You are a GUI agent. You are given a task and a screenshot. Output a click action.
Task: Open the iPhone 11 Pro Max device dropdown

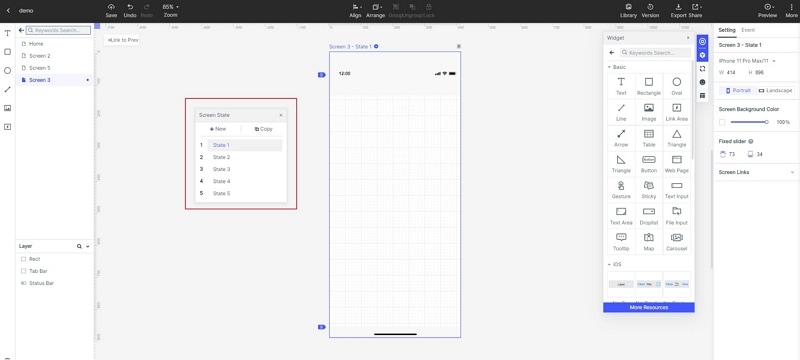tap(747, 61)
